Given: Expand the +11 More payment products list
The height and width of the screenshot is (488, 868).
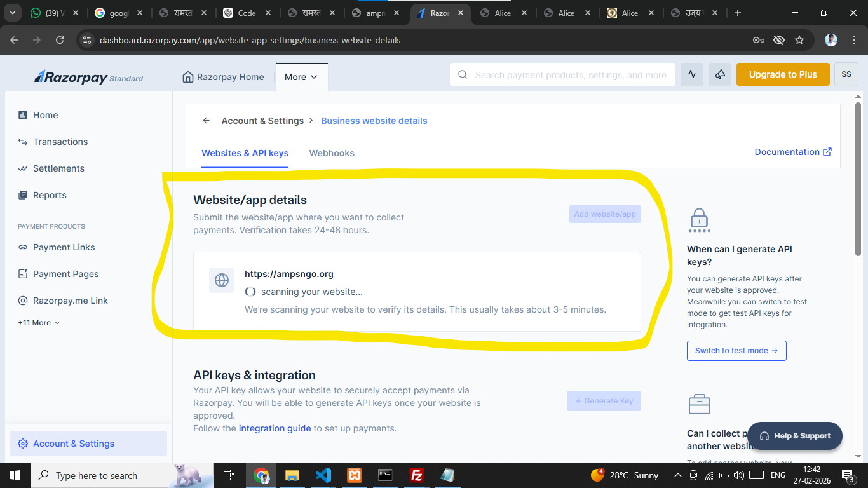Looking at the screenshot, I should tap(39, 323).
